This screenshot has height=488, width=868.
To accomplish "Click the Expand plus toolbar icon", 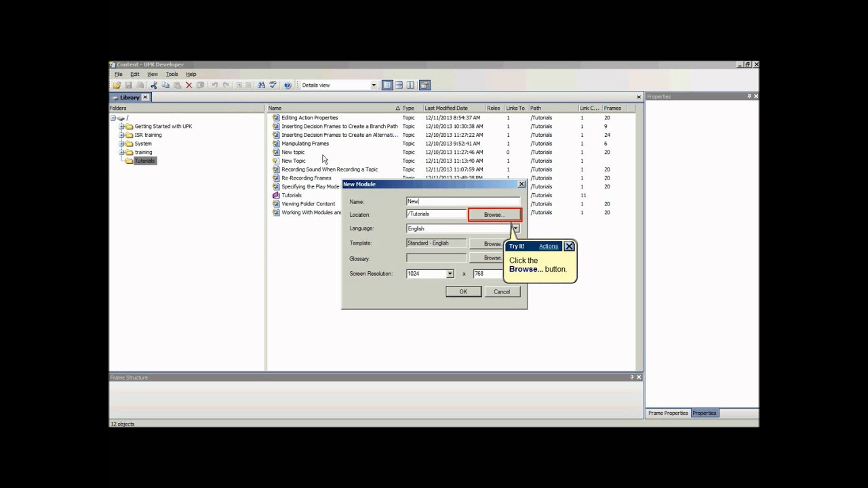I will (x=239, y=85).
